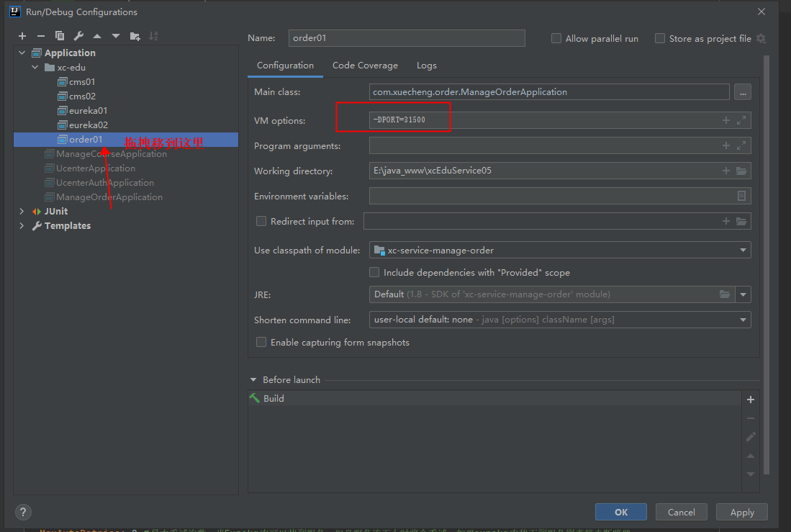Click the Apply button
Viewport: 791px width, 532px height.
pyautogui.click(x=742, y=512)
